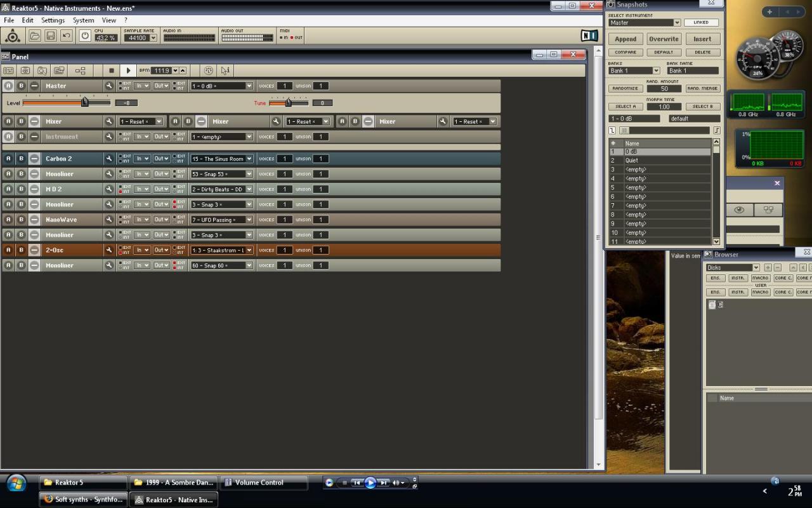
Task: Open the wrench properties for Master
Action: click(x=109, y=86)
